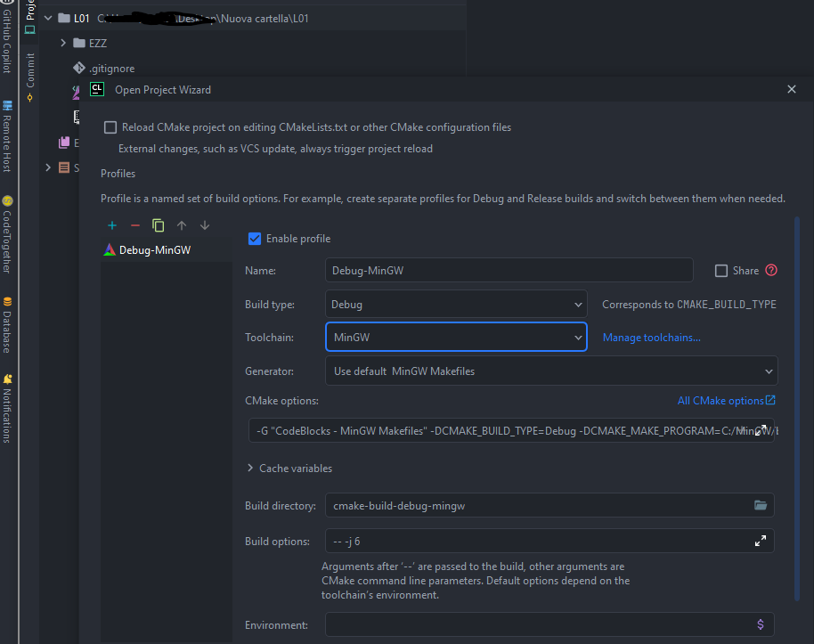Image resolution: width=814 pixels, height=644 pixels.
Task: Open environment variables dollar icon
Action: pyautogui.click(x=761, y=624)
